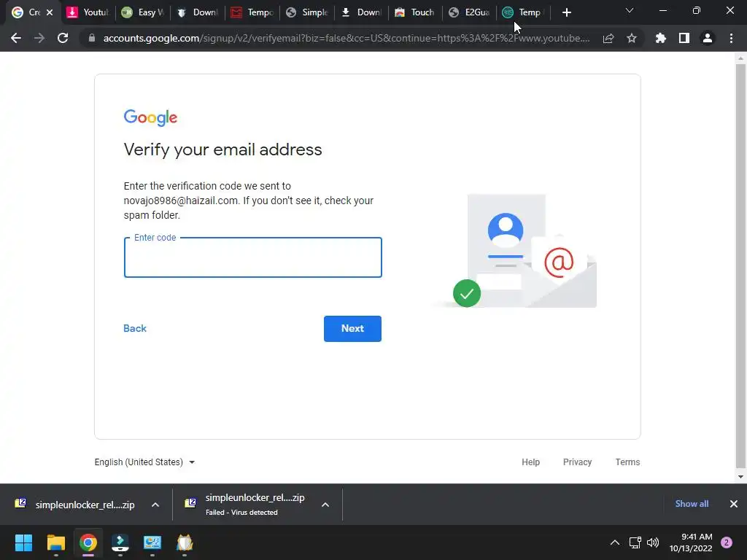Open the Extensions puzzle icon
This screenshot has height=560, width=747.
[x=660, y=38]
